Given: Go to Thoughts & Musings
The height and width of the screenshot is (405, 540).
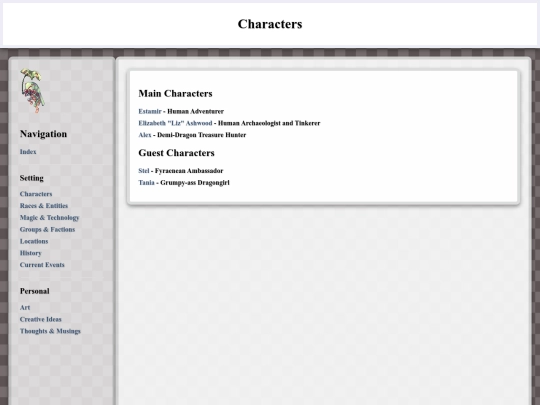Looking at the screenshot, I should pos(50,331).
